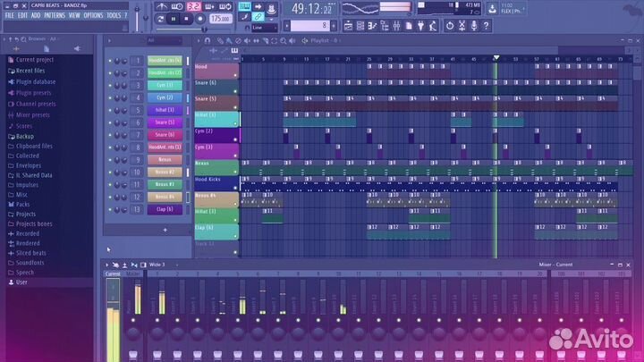644x362 pixels.
Task: Open the Line snap dropdown
Action: point(264,27)
